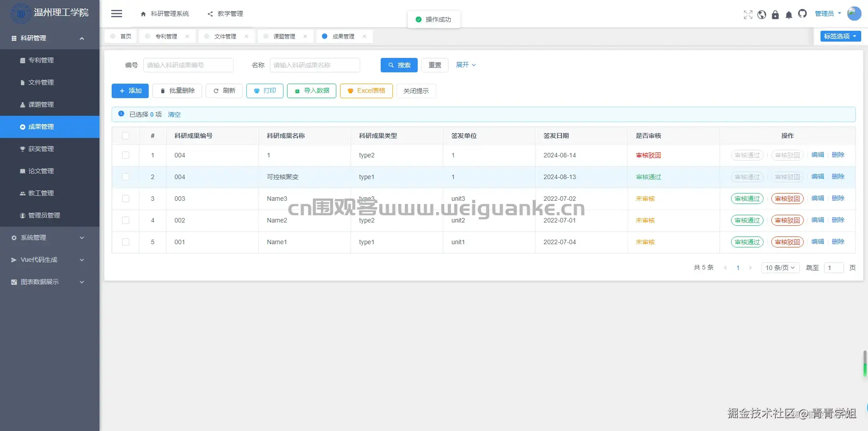Viewport: 868px width, 431px height.
Task: Open 课题管理 in the sidebar
Action: (50, 104)
